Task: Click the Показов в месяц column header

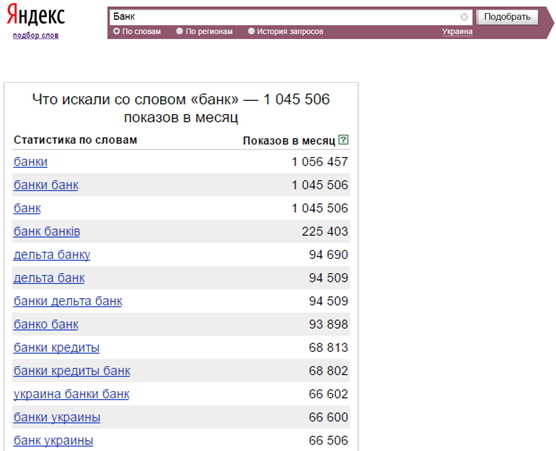Action: pyautogui.click(x=289, y=141)
